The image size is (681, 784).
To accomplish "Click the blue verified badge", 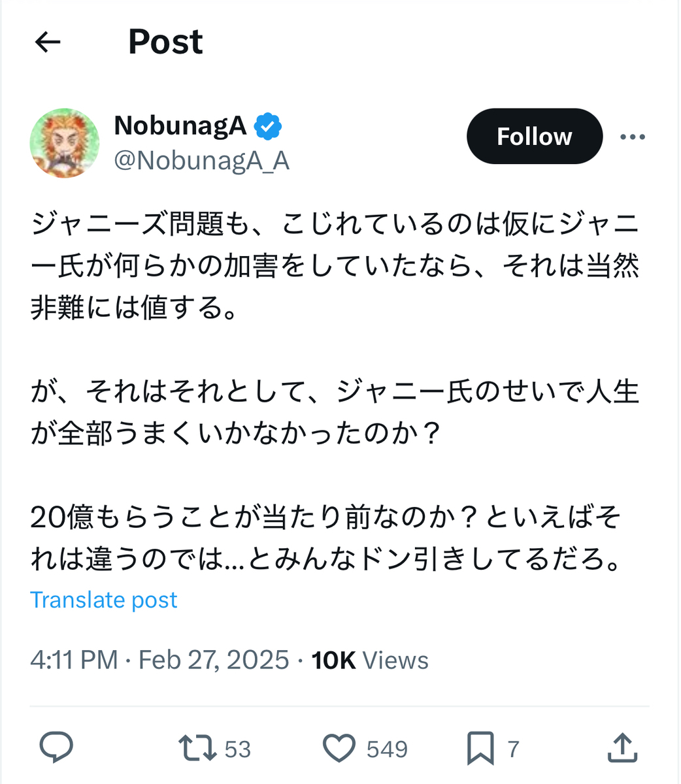I will tap(268, 126).
